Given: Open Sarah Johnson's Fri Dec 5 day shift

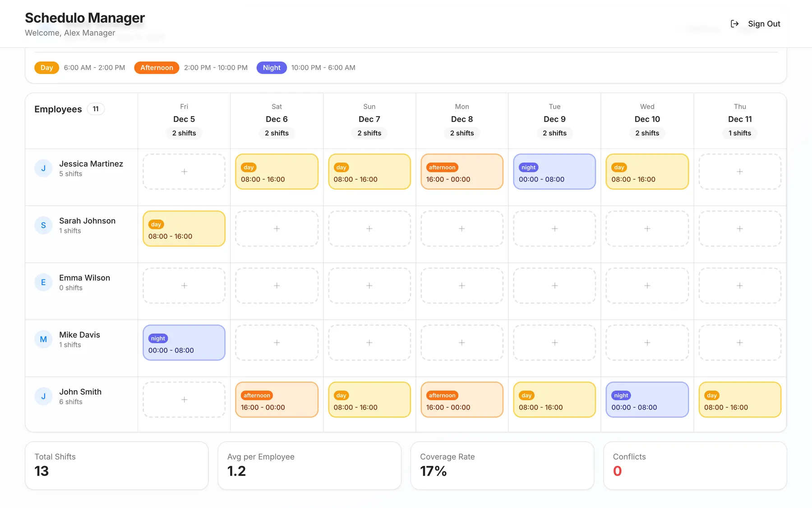Looking at the screenshot, I should 184,228.
